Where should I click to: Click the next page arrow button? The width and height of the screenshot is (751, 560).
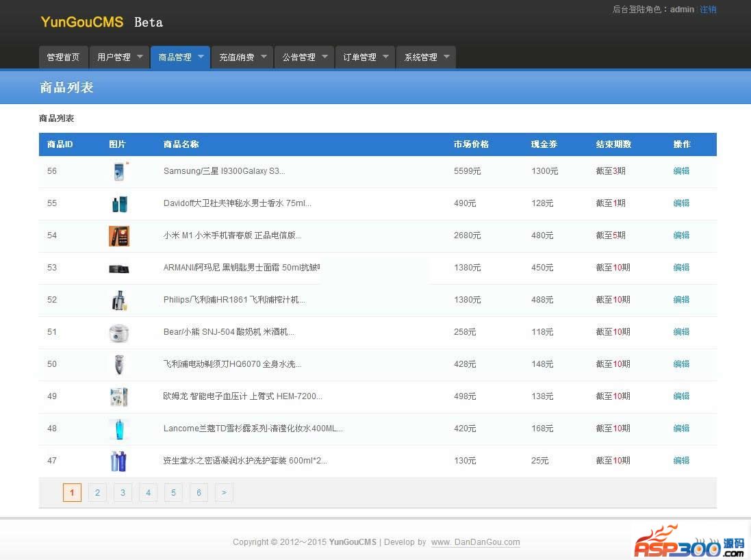point(224,492)
